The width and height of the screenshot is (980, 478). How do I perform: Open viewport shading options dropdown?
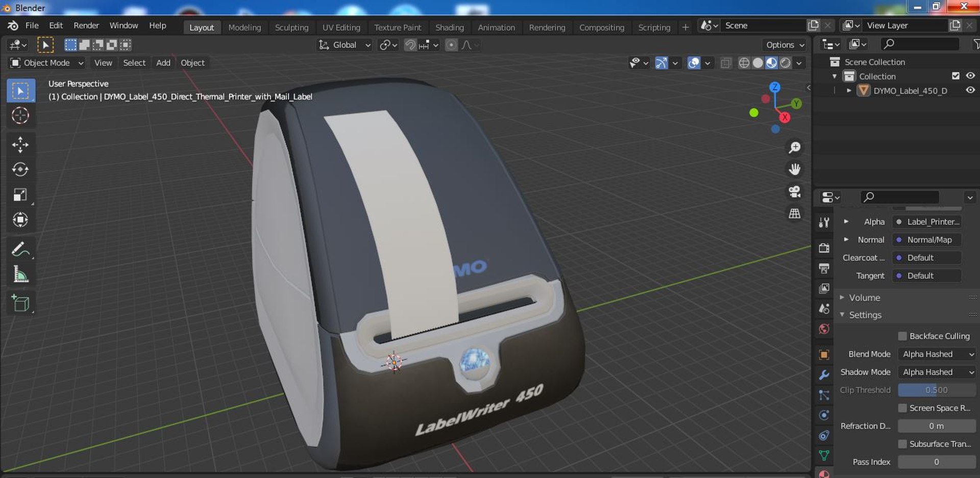[799, 63]
